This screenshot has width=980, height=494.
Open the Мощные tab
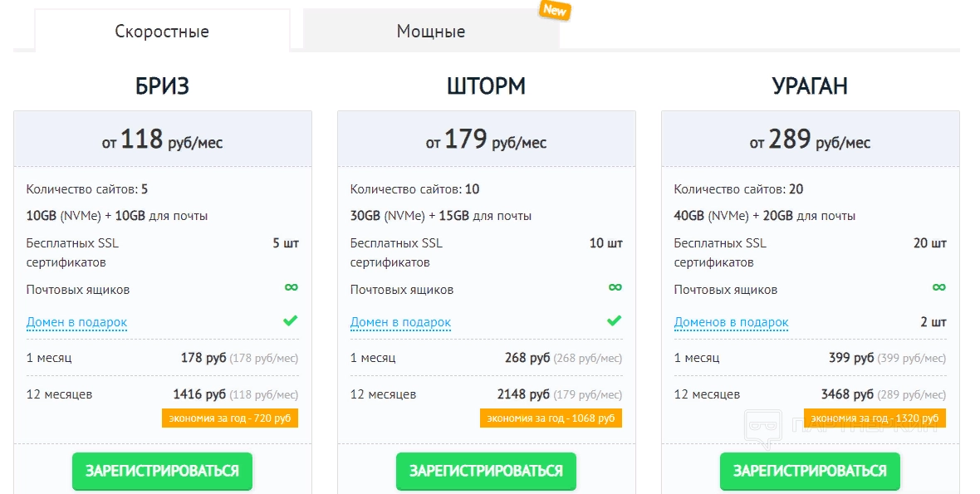pyautogui.click(x=430, y=32)
